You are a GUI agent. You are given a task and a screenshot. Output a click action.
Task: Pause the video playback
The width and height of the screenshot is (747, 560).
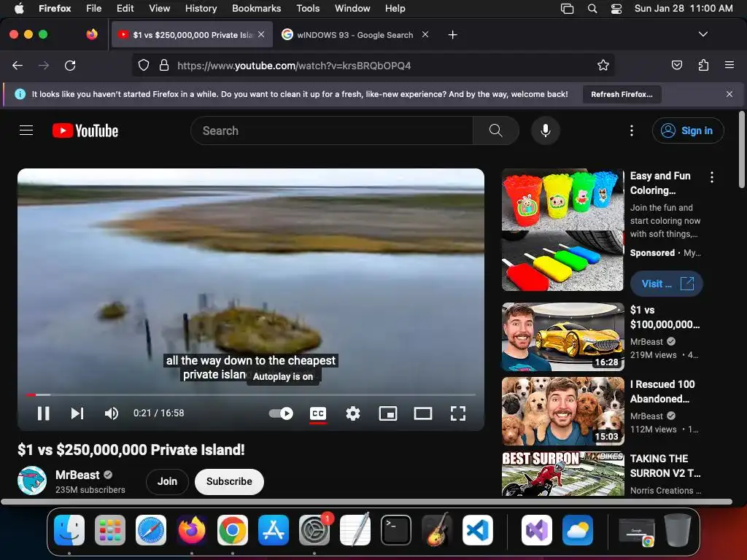tap(43, 413)
